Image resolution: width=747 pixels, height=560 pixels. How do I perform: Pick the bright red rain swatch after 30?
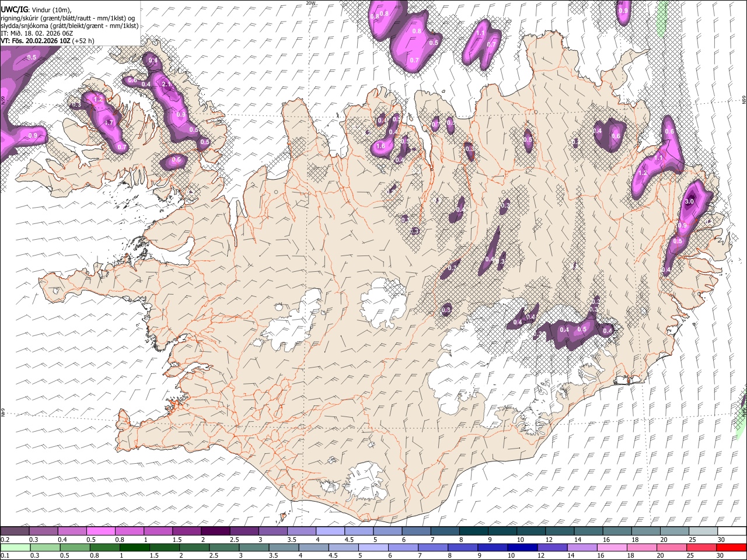pos(732,547)
